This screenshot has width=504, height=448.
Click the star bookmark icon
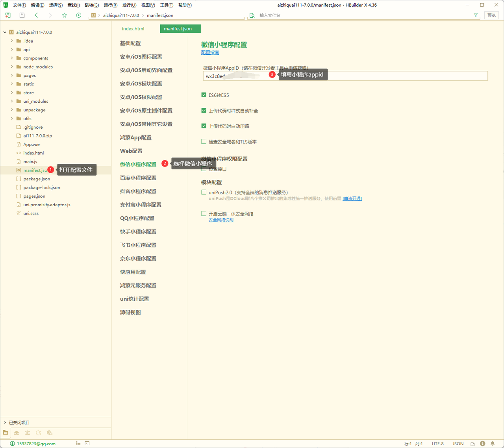65,15
